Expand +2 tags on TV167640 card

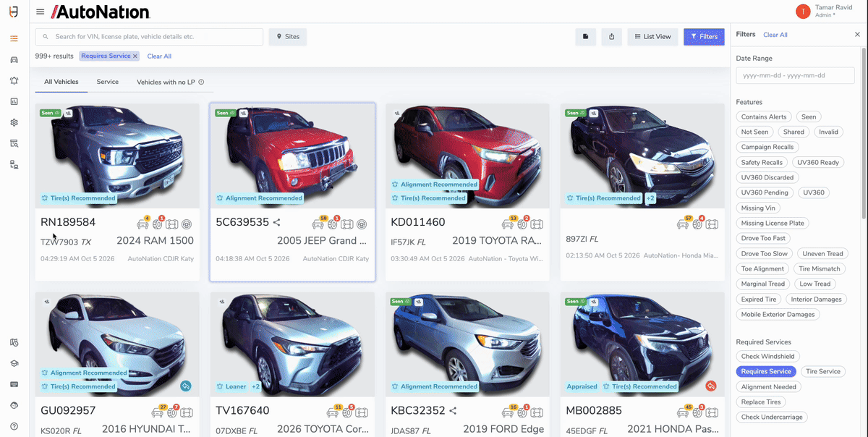[256, 386]
